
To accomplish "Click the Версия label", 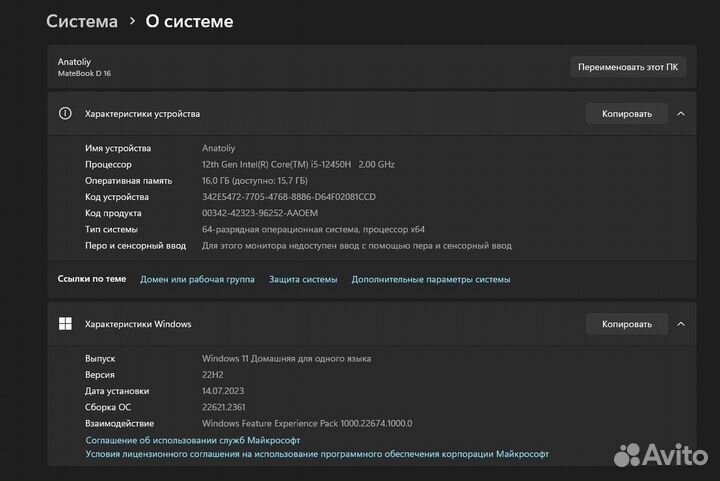I will pyautogui.click(x=100, y=375).
